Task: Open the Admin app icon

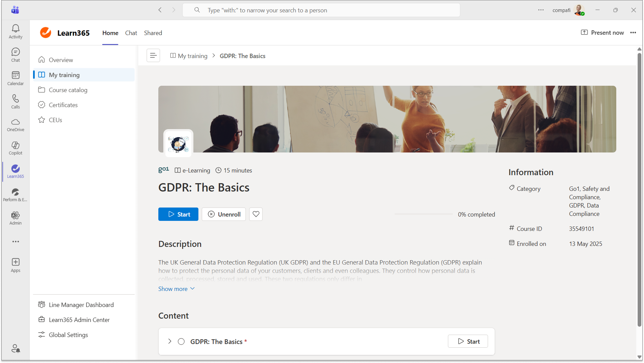Action: (x=15, y=218)
